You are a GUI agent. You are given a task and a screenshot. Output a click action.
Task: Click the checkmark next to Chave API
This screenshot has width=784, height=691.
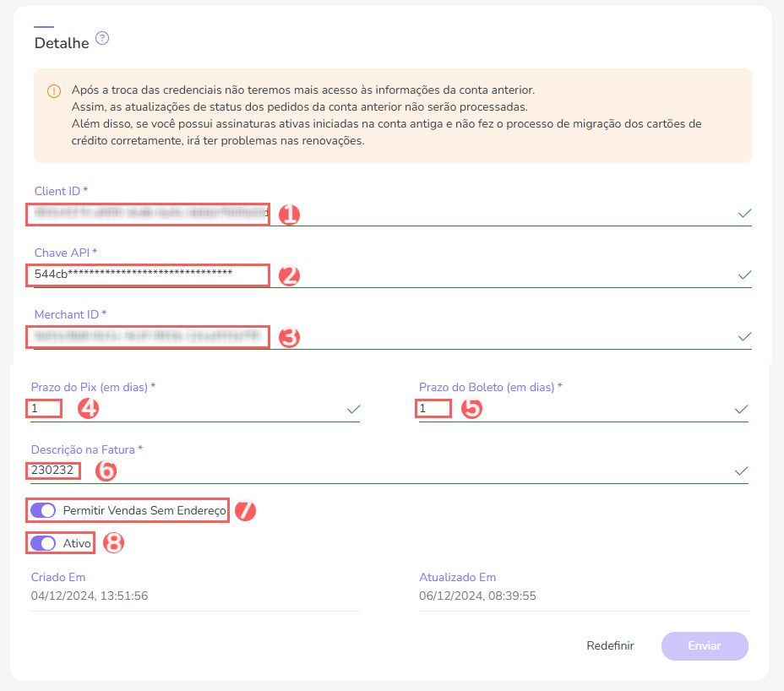[744, 275]
